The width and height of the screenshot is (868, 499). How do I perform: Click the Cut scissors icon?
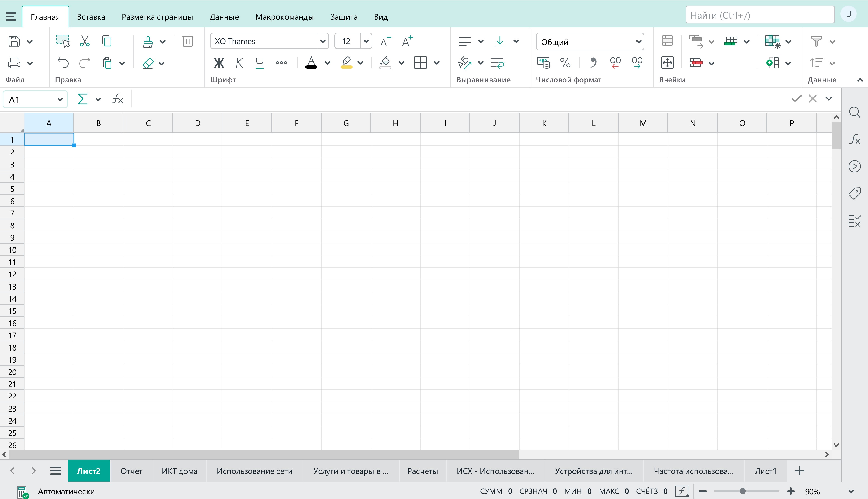coord(84,41)
